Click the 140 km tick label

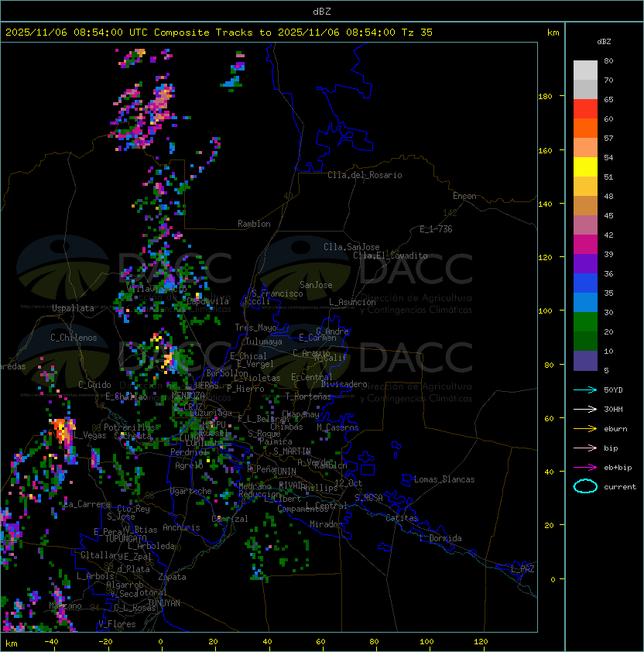tap(545, 204)
